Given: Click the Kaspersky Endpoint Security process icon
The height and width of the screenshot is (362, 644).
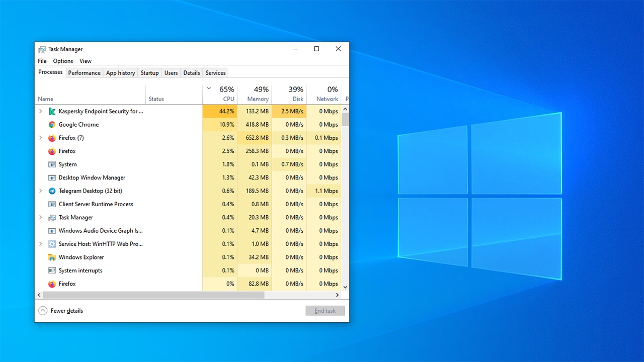Looking at the screenshot, I should click(x=52, y=111).
